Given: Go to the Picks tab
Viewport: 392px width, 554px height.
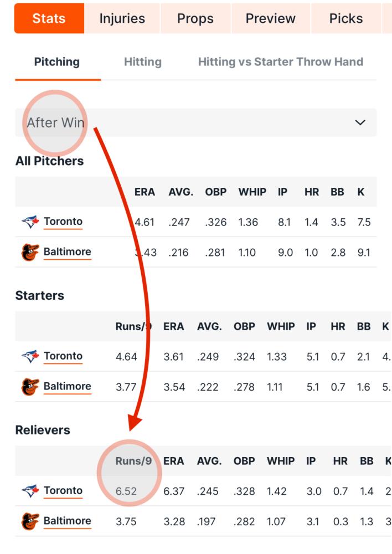Looking at the screenshot, I should [x=345, y=18].
